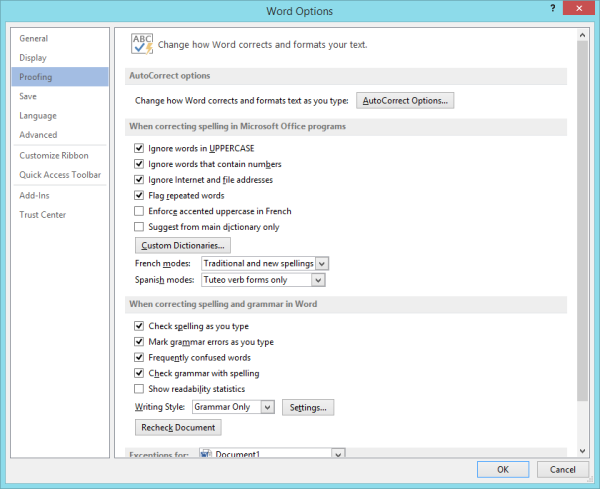This screenshot has height=489, width=600.
Task: Click the scrollbar down arrow
Action: 582,451
